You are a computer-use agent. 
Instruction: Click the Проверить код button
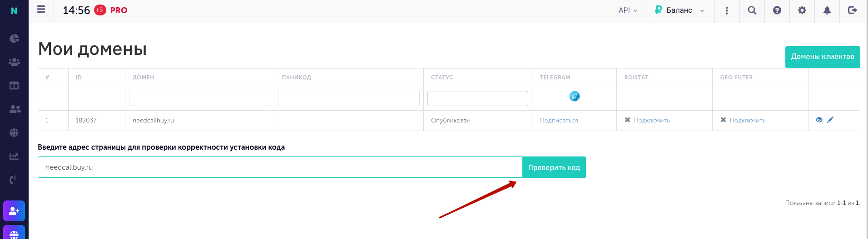(554, 167)
